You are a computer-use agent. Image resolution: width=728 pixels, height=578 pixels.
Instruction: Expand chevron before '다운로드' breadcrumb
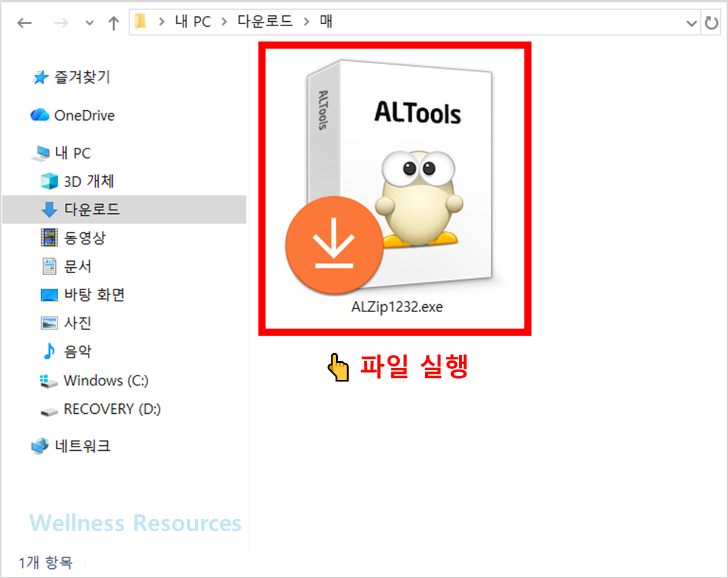(x=224, y=23)
